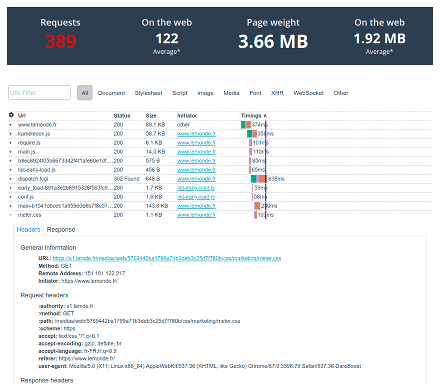
Task: Filter requests by Other type
Action: pyautogui.click(x=341, y=93)
